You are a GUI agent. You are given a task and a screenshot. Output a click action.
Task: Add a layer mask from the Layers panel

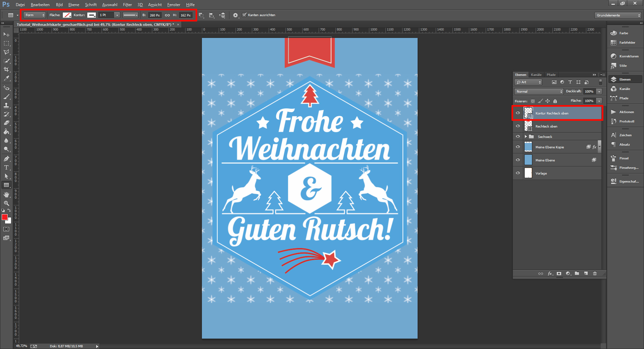[559, 273]
